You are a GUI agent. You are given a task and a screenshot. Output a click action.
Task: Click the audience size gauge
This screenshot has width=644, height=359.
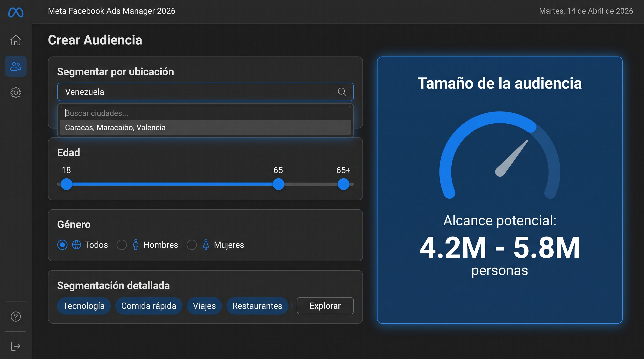[x=500, y=155]
